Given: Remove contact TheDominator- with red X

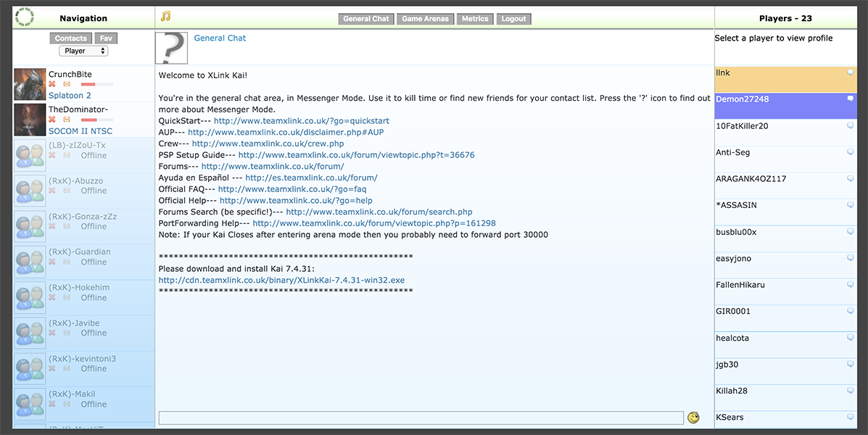Looking at the screenshot, I should tap(52, 120).
